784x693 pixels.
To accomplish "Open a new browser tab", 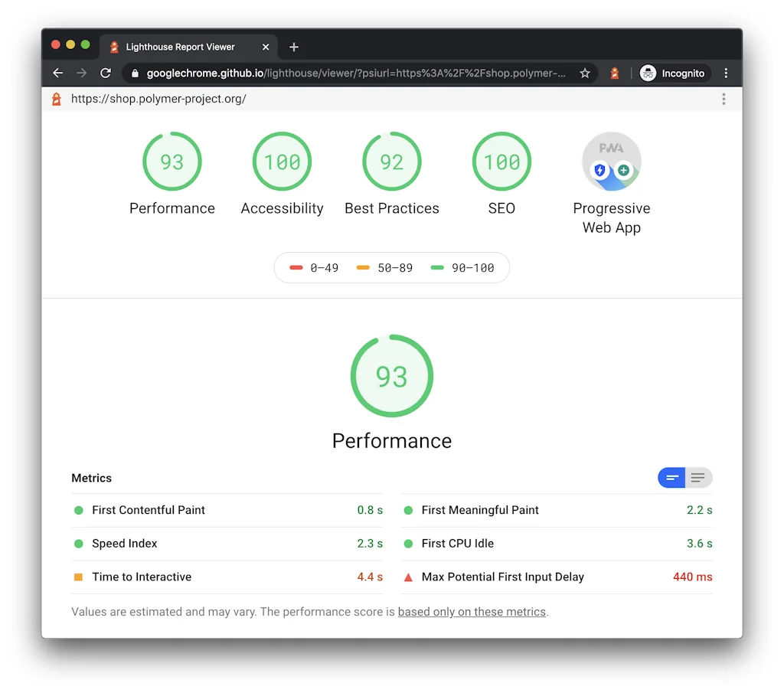I will point(294,47).
